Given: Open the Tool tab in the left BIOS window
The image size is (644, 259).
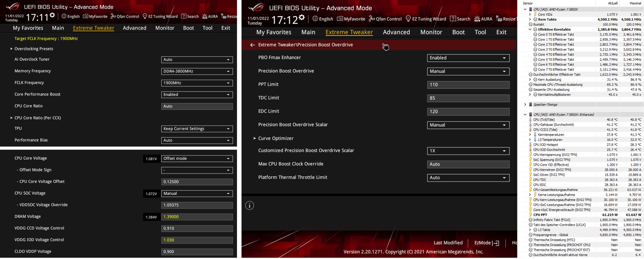Looking at the screenshot, I should (207, 28).
